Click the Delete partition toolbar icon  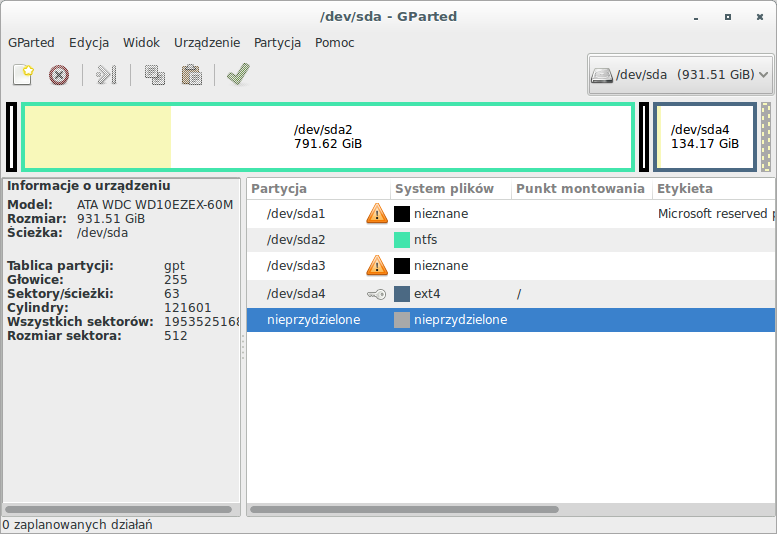click(59, 74)
